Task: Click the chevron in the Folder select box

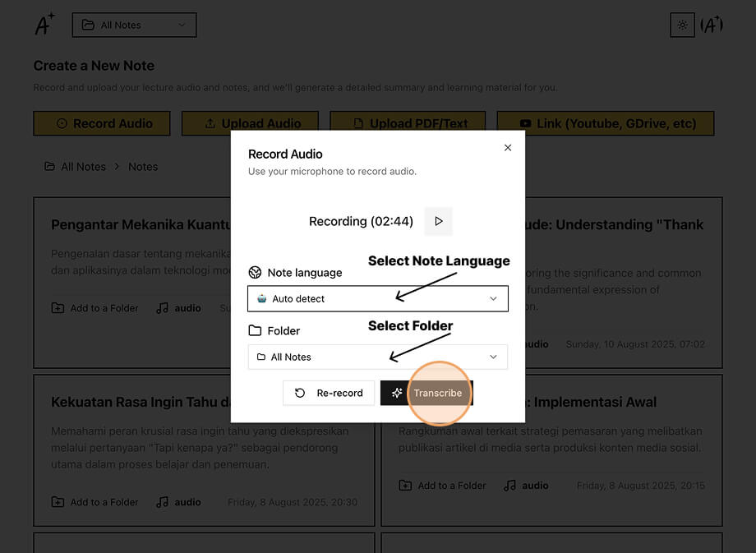Action: (x=493, y=357)
